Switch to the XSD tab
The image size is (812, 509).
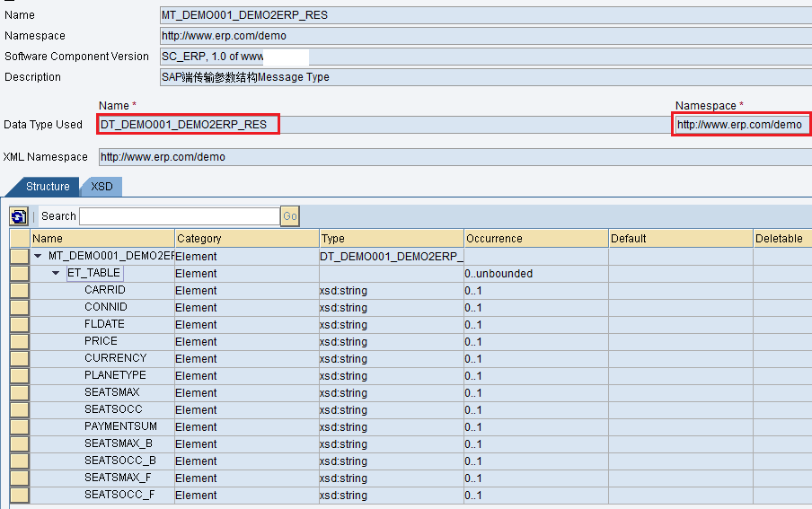tap(101, 187)
